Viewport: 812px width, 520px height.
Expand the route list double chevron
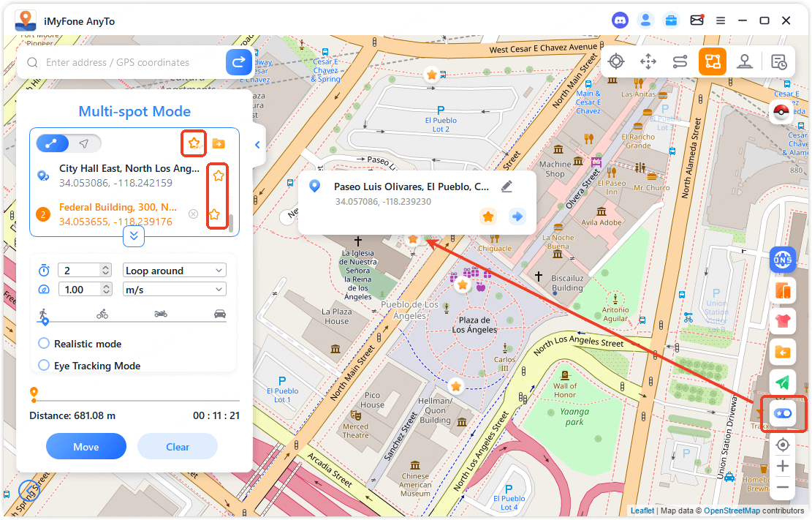click(x=134, y=235)
